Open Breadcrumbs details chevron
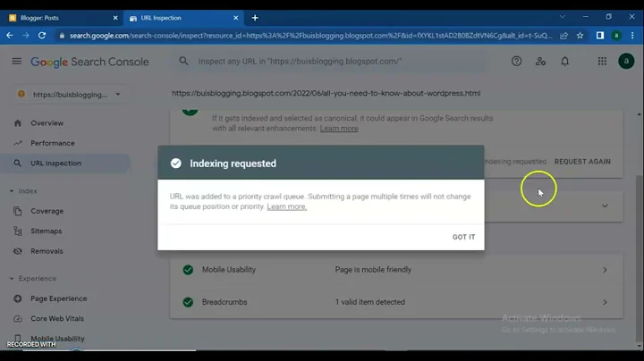Viewport: 644px width, 361px height. coord(605,302)
